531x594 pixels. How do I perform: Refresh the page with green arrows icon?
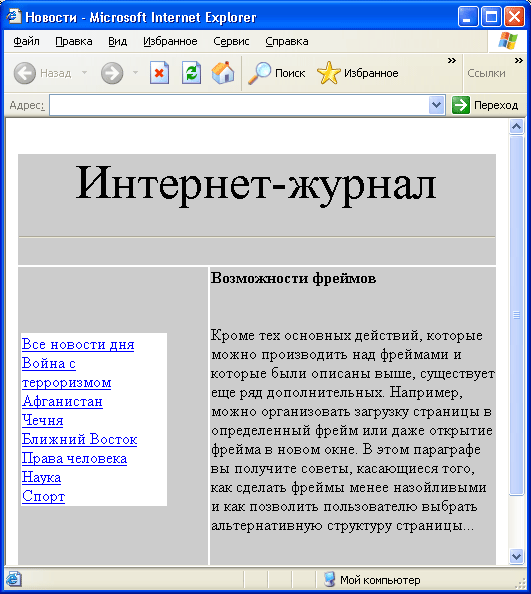(x=191, y=72)
